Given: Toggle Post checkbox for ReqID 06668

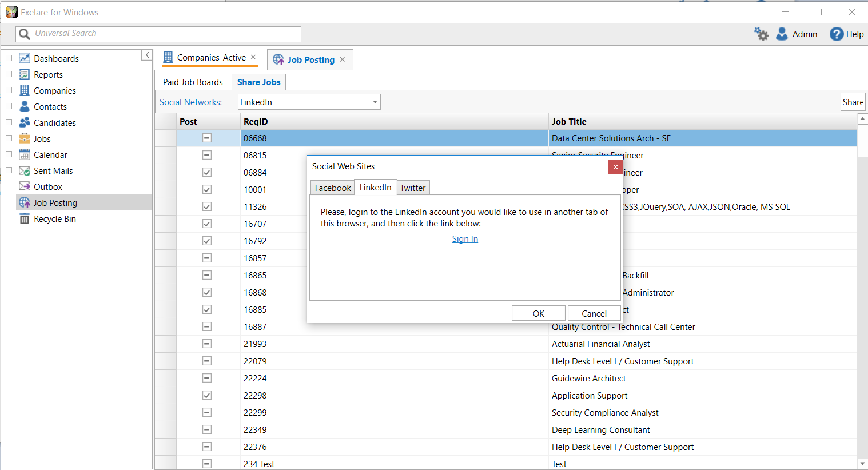Looking at the screenshot, I should [207, 138].
